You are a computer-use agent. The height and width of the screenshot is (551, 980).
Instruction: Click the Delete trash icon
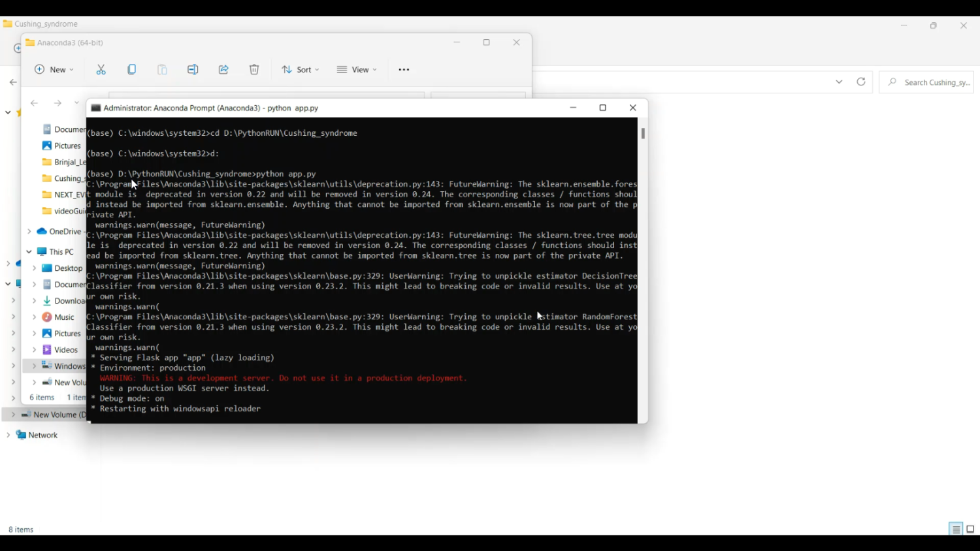click(254, 70)
